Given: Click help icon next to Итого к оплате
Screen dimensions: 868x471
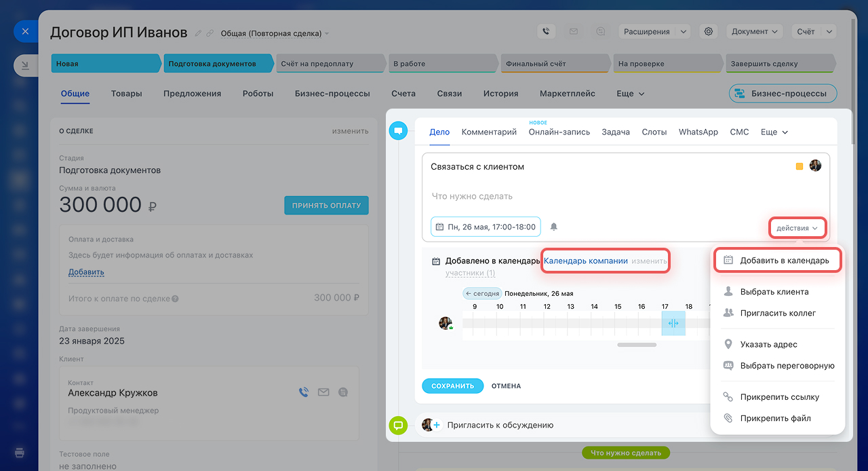Looking at the screenshot, I should click(175, 299).
